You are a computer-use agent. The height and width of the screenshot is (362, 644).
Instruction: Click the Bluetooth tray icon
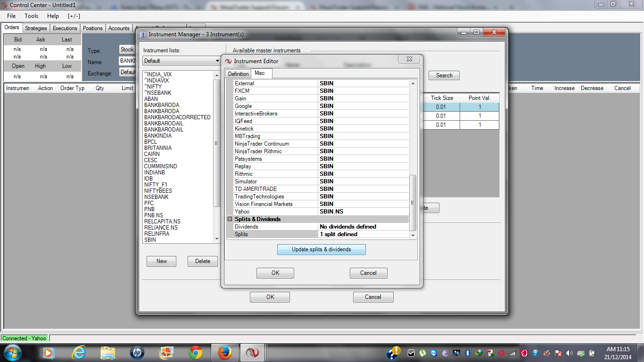point(468,353)
